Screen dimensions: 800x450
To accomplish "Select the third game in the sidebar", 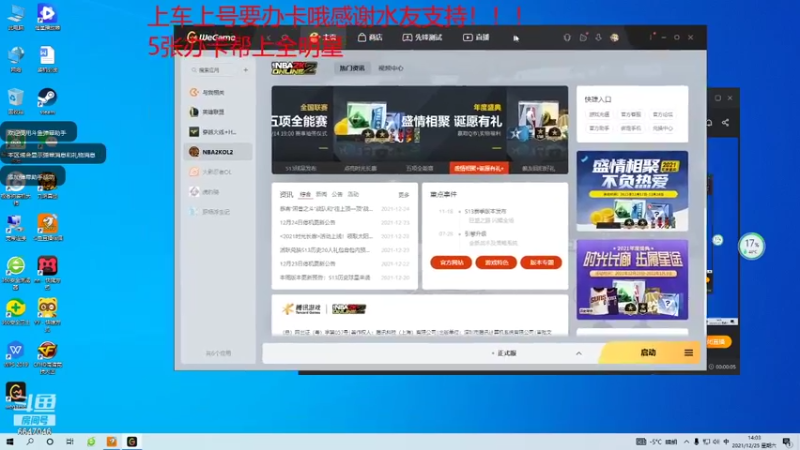I will [218, 132].
